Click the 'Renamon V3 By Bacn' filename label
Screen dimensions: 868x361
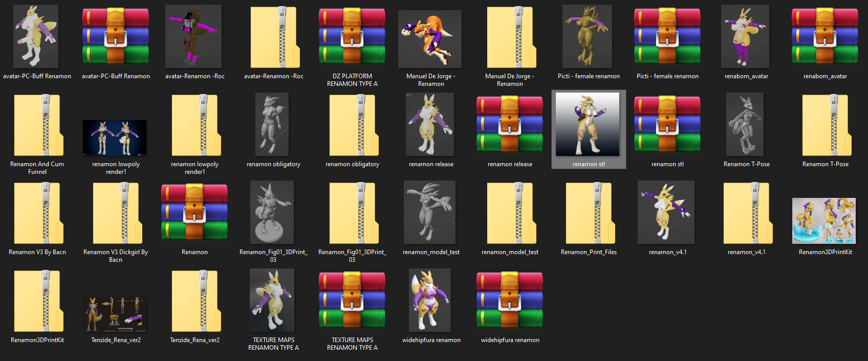(x=37, y=252)
